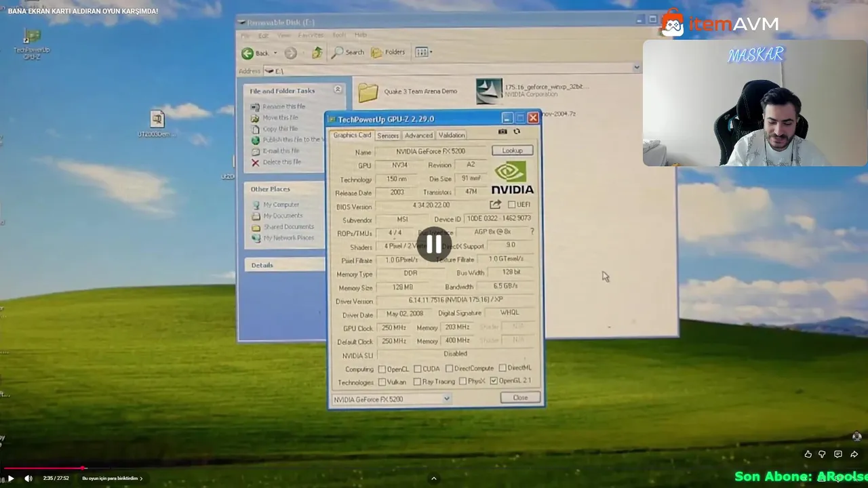The width and height of the screenshot is (868, 488).
Task: Toggle the DirectML checkbox
Action: coord(502,367)
